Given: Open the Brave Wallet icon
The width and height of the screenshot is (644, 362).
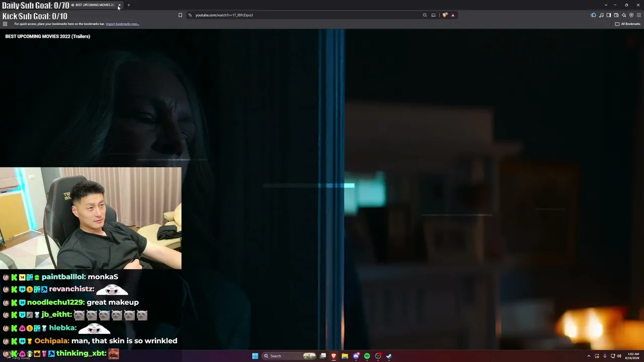Looking at the screenshot, I should click(616, 15).
